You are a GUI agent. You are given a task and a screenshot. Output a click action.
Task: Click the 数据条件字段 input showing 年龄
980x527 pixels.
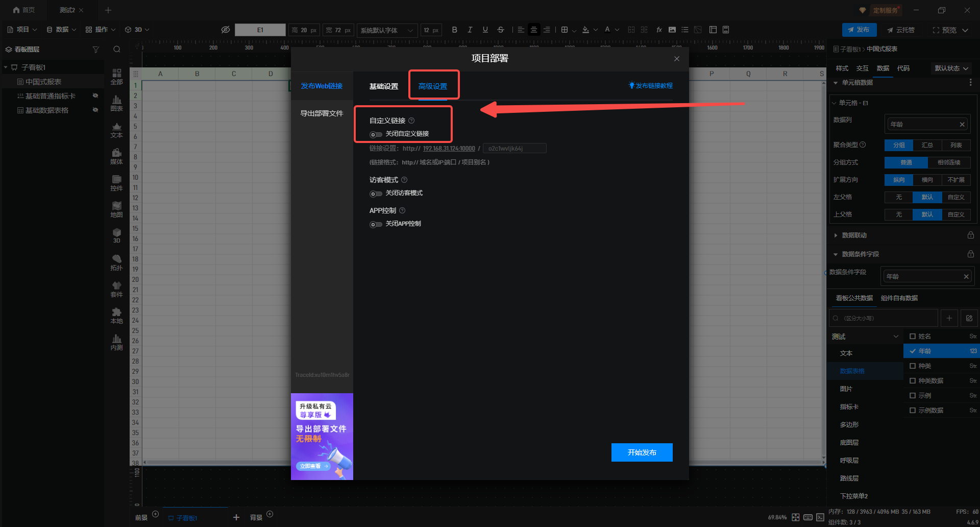(923, 277)
